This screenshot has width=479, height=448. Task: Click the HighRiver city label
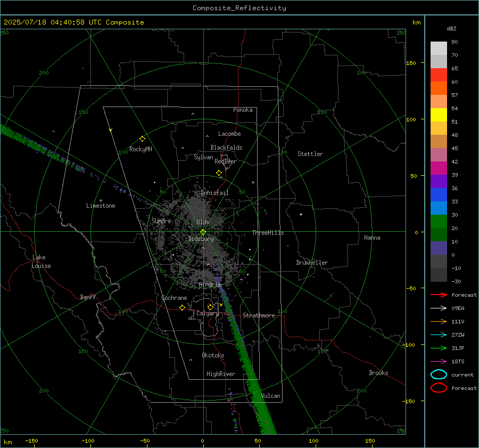coord(221,374)
